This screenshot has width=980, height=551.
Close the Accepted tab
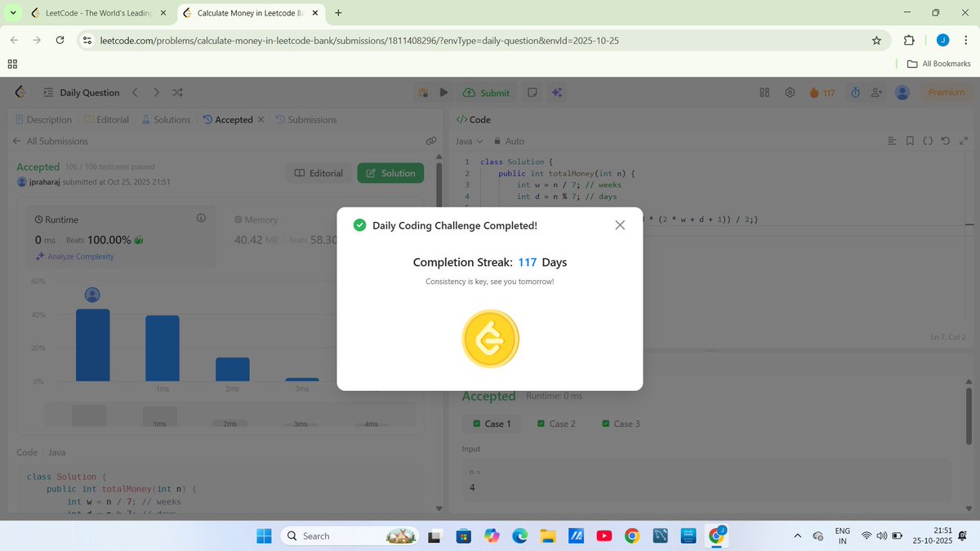point(261,119)
